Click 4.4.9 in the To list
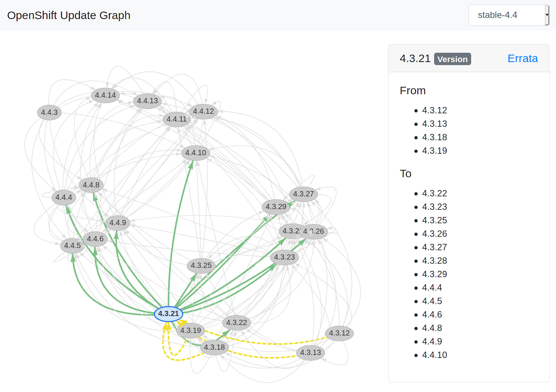 click(x=432, y=342)
